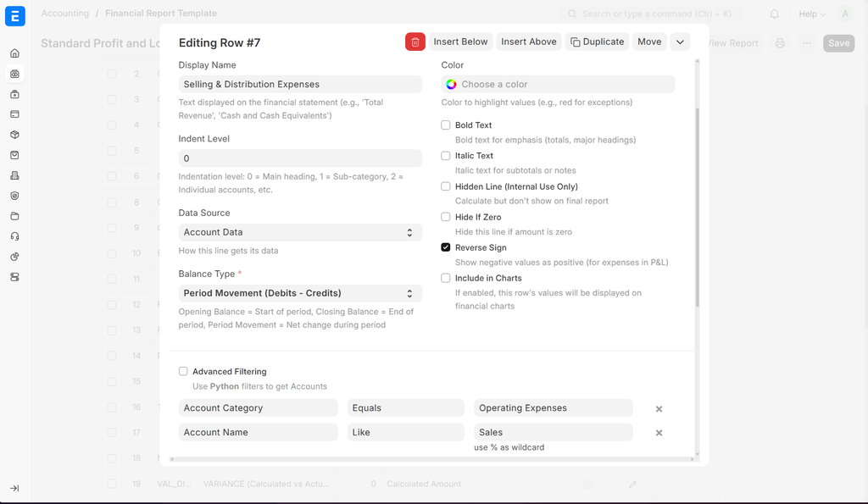Click the Financial Report Template breadcrumb
Screen dimensions: 868x504
[161, 14]
